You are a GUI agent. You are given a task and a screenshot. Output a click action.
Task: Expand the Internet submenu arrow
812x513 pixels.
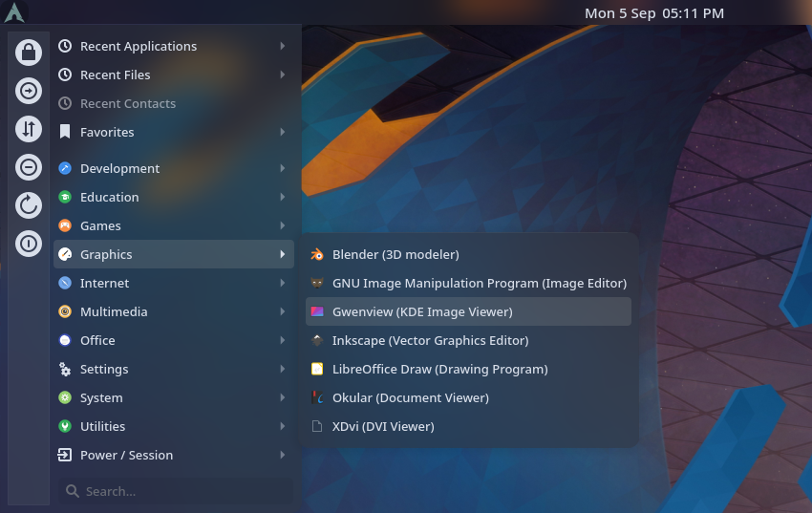[283, 283]
